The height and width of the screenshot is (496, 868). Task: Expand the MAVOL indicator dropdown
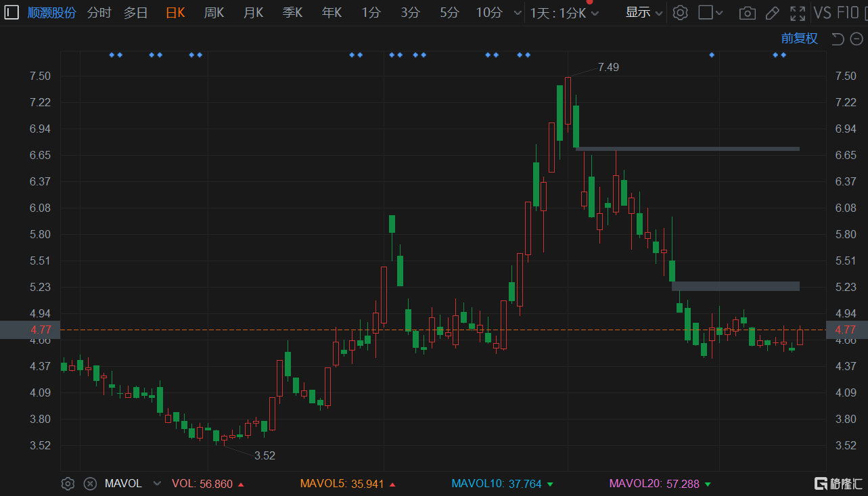tap(158, 484)
